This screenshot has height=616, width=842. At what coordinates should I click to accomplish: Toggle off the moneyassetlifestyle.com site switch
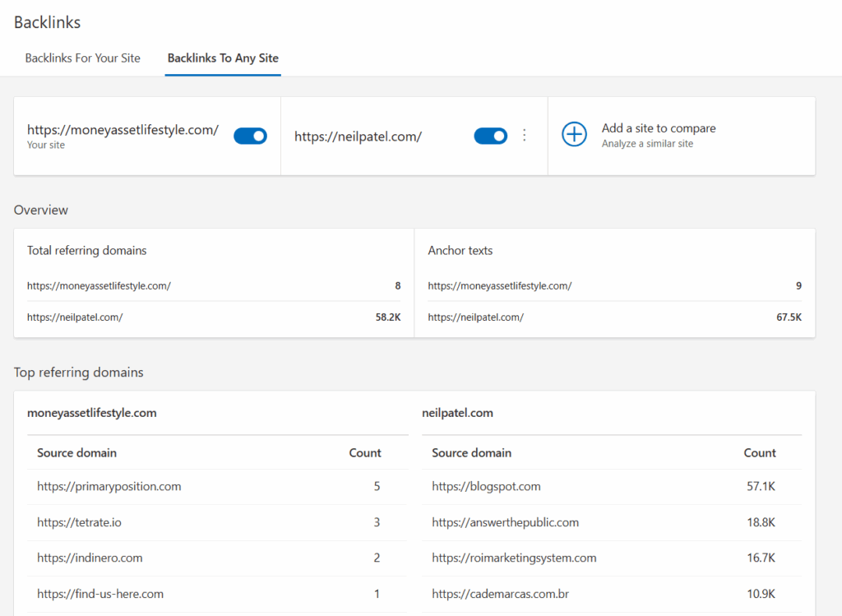click(250, 136)
